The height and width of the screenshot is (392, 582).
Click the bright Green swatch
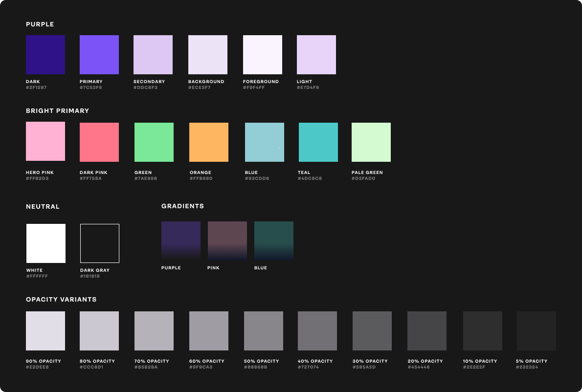coord(154,142)
